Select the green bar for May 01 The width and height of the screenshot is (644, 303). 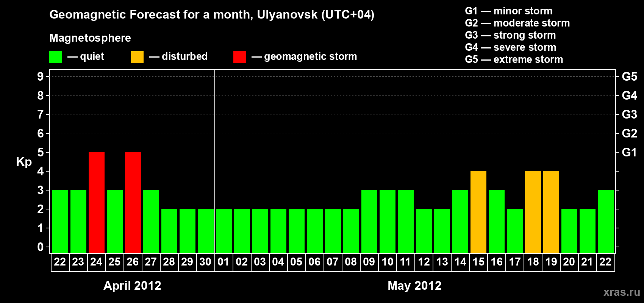(x=224, y=231)
